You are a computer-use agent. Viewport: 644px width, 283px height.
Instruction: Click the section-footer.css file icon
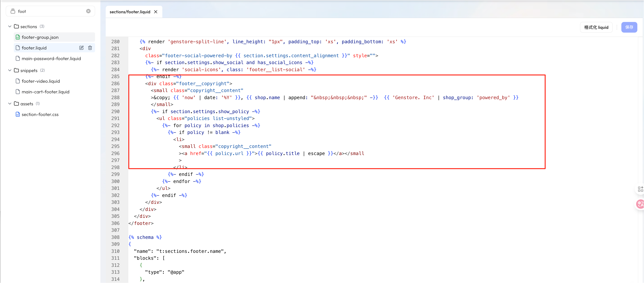(18, 114)
